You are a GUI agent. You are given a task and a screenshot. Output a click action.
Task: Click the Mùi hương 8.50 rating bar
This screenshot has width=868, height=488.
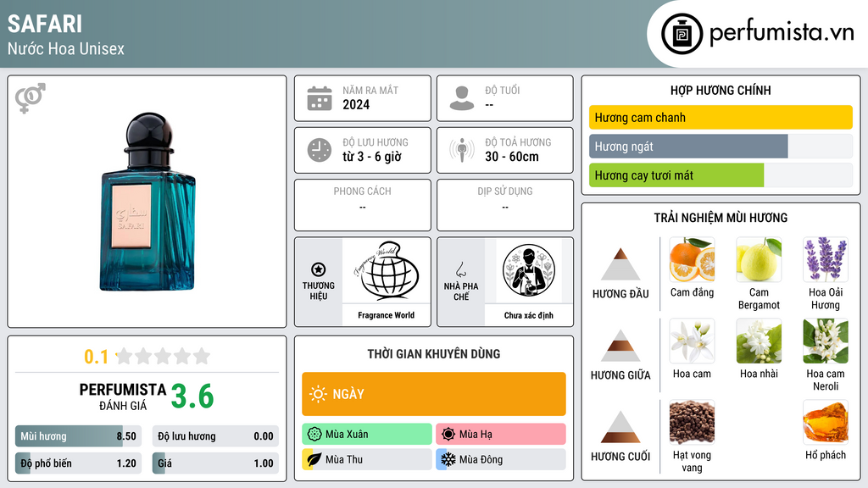78,436
